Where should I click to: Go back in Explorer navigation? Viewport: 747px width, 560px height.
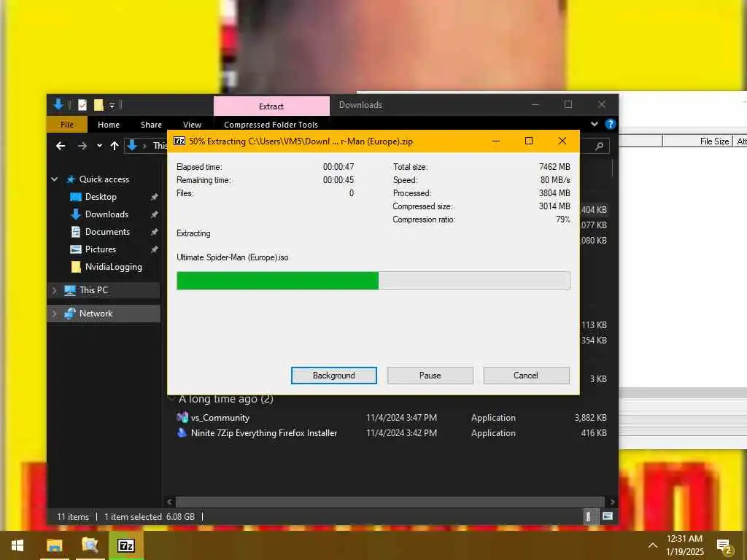[x=61, y=146]
